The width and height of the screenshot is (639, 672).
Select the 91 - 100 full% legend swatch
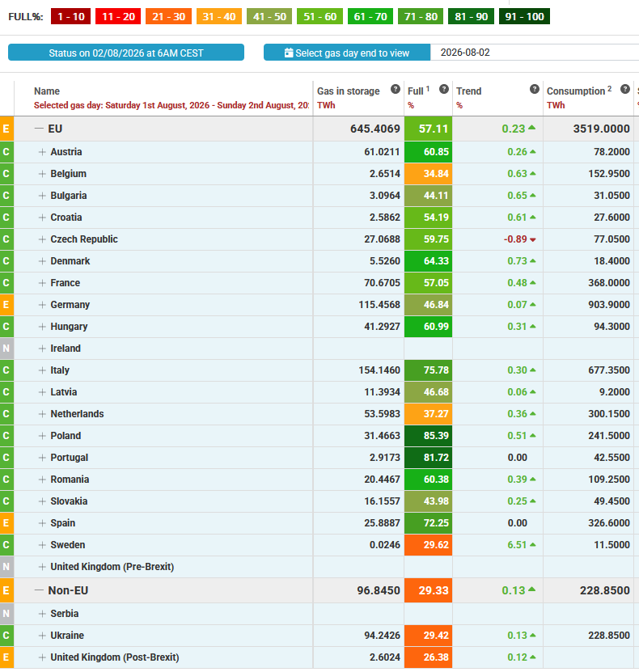point(524,17)
